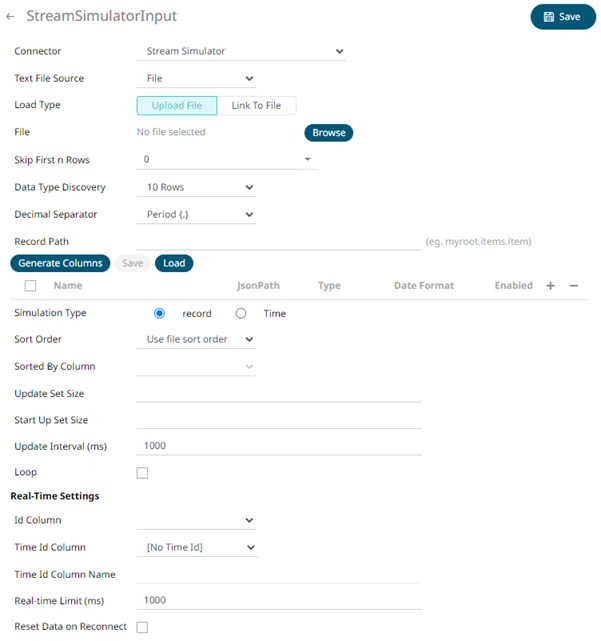The image size is (601, 641).
Task: Click the Browse button
Action: point(328,132)
